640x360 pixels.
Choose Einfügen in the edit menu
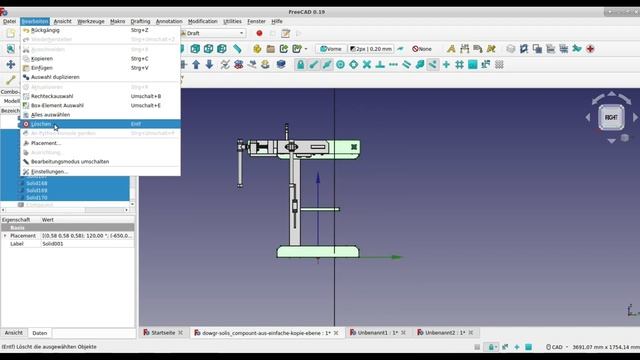(x=100, y=68)
